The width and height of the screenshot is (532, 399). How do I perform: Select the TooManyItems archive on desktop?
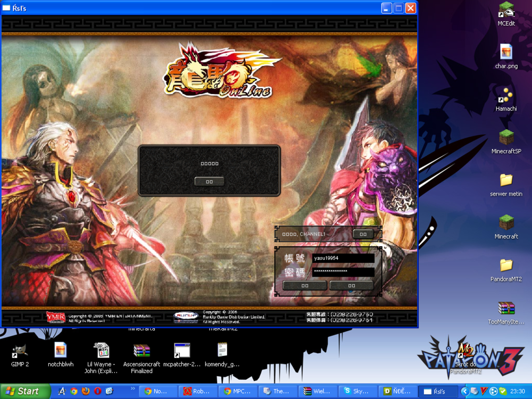tap(506, 313)
